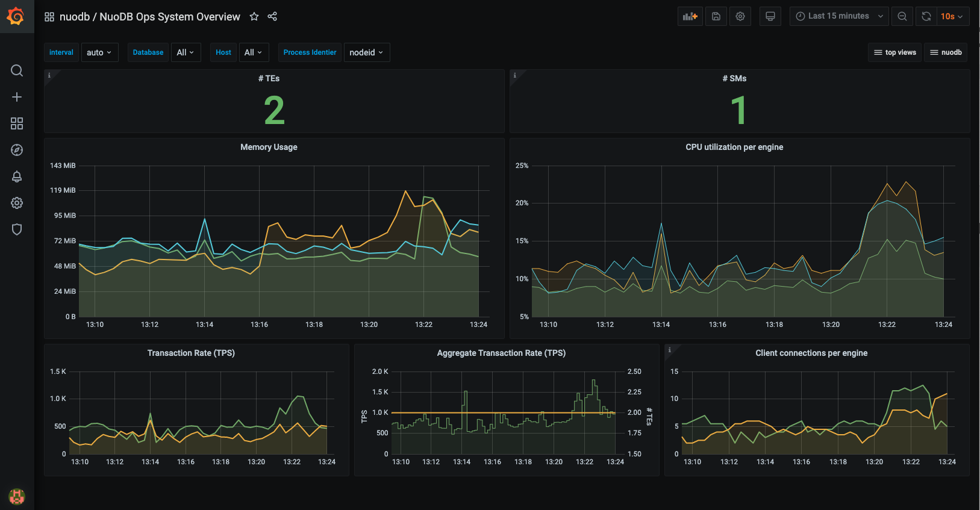
Task: Click the Grafana logo home icon
Action: [16, 16]
